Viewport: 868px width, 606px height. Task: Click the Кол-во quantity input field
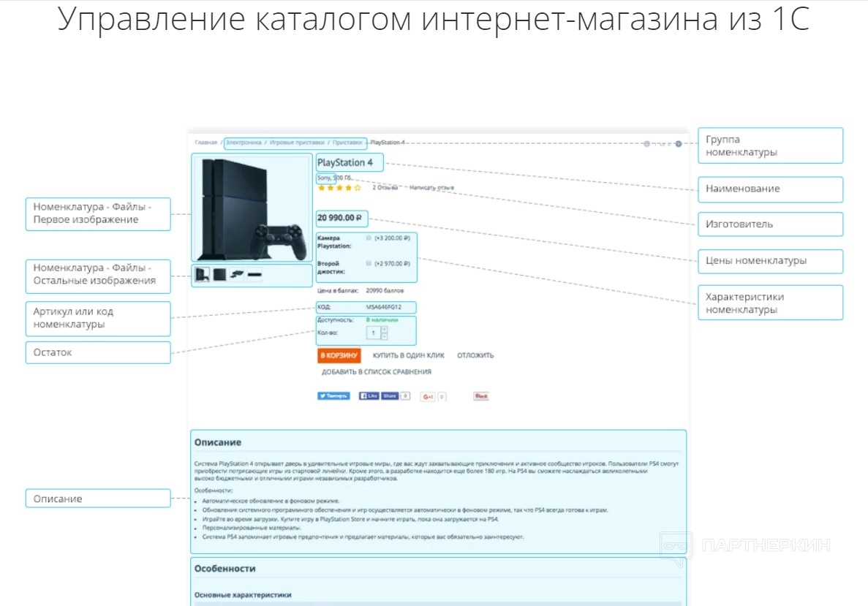coord(374,333)
